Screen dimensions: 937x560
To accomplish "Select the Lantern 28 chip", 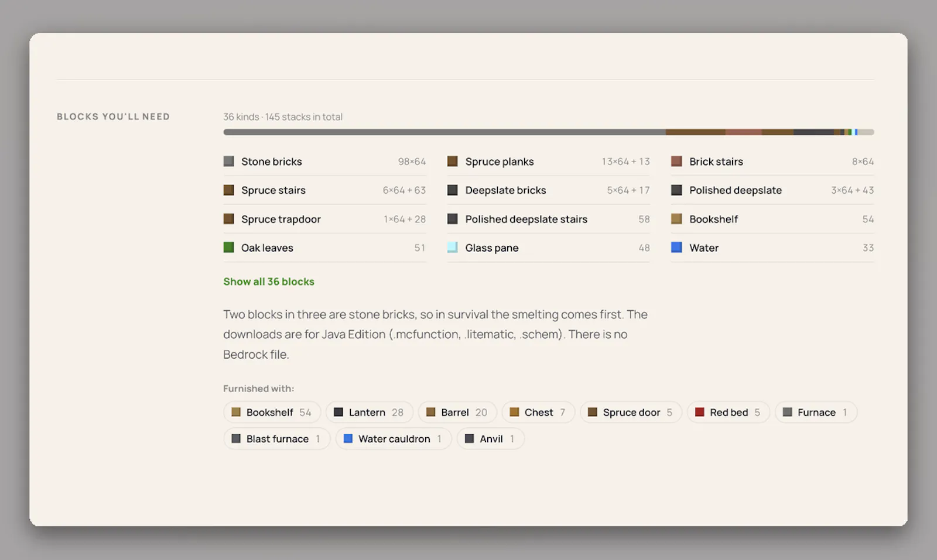I will click(370, 413).
